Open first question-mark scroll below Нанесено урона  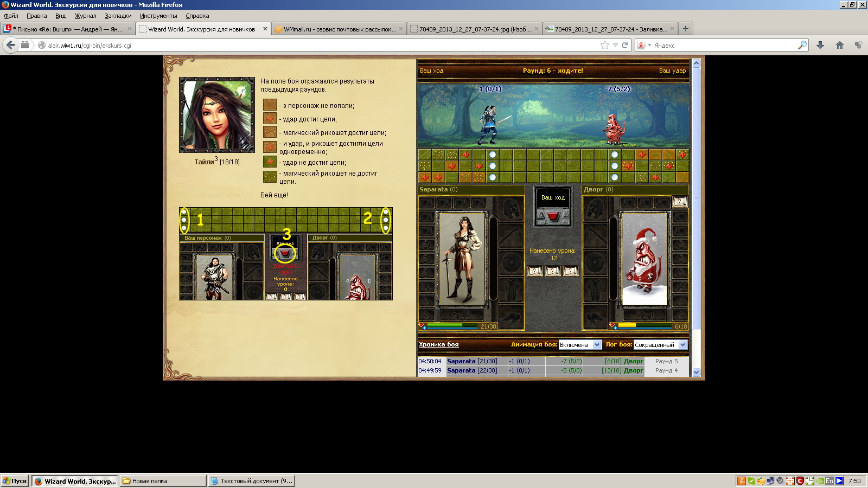point(535,271)
